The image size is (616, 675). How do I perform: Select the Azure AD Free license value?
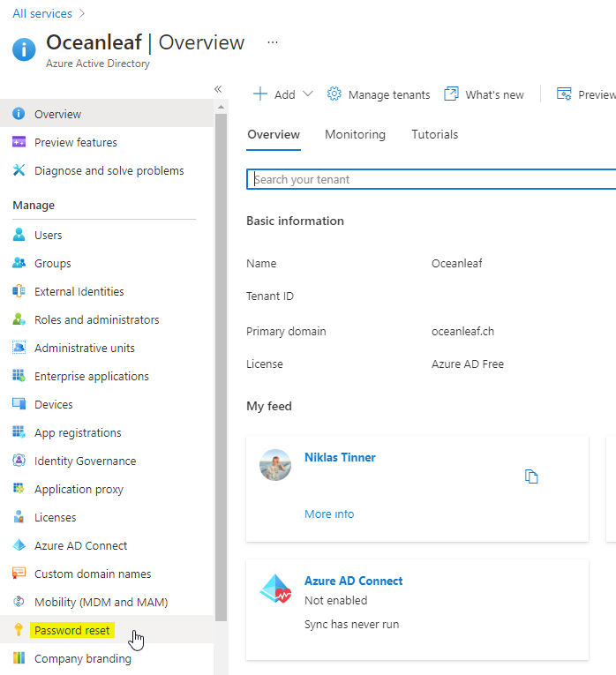click(x=468, y=364)
